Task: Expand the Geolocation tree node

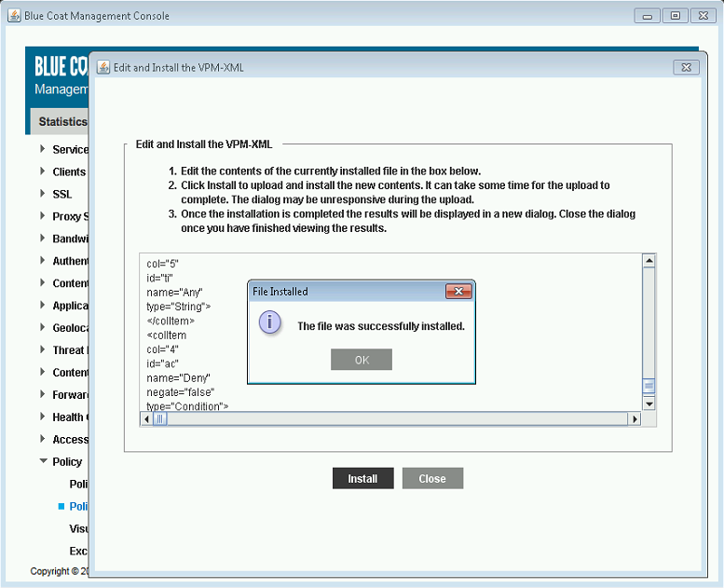Action: click(43, 327)
